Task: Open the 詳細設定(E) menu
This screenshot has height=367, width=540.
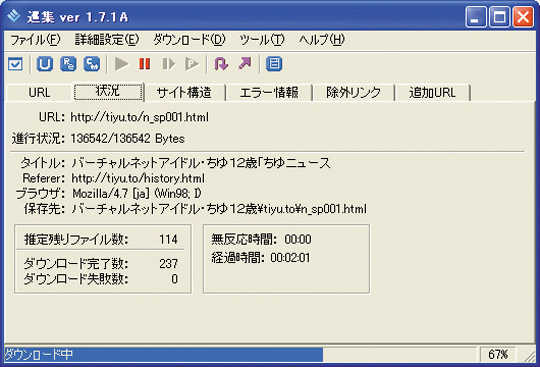Action: [107, 40]
